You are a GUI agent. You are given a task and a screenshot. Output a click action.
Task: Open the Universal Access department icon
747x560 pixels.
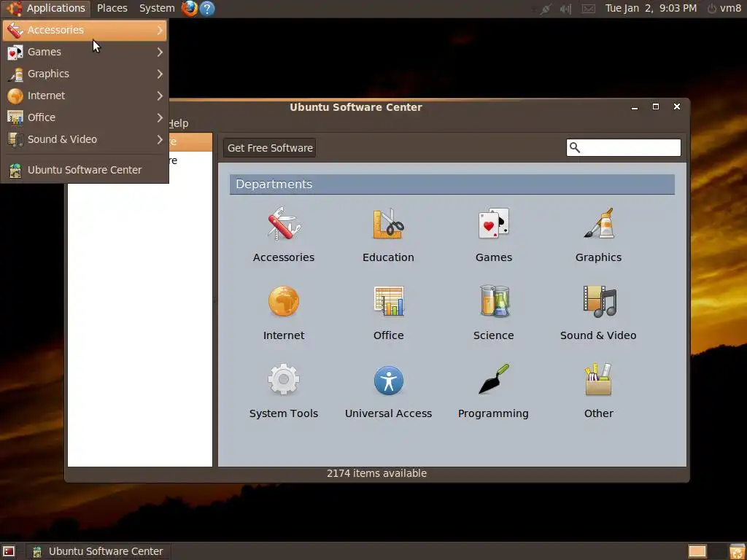pos(388,380)
